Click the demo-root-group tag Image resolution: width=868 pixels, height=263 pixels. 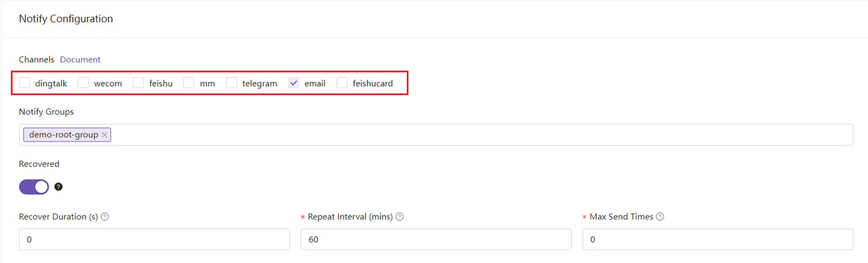pyautogui.click(x=63, y=135)
